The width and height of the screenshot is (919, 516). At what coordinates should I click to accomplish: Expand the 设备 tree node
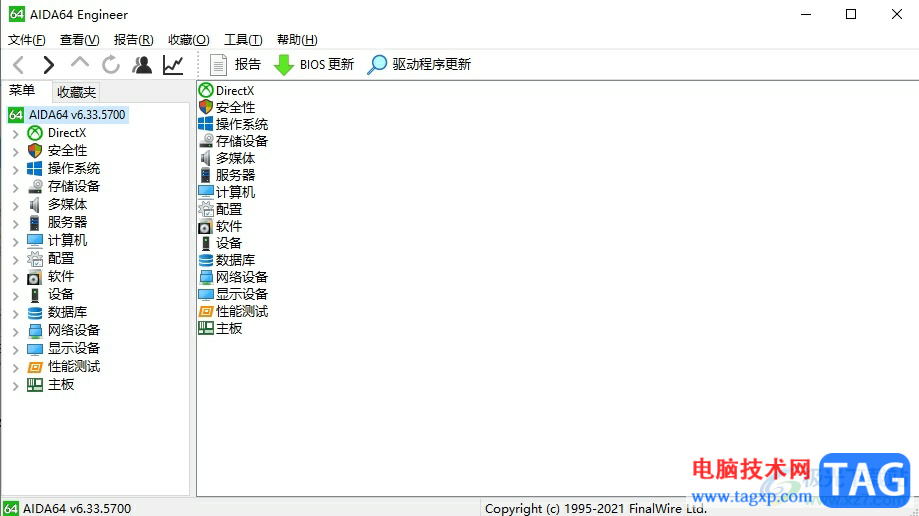(16, 296)
